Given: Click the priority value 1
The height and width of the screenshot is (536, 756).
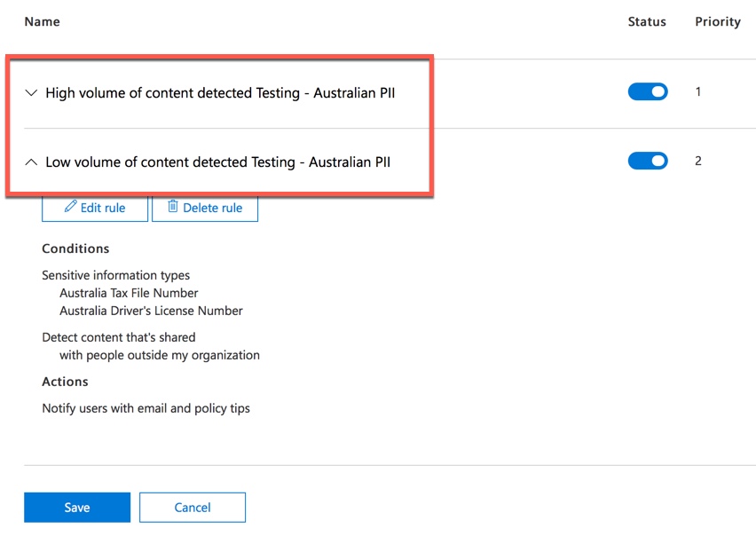Looking at the screenshot, I should 698,91.
